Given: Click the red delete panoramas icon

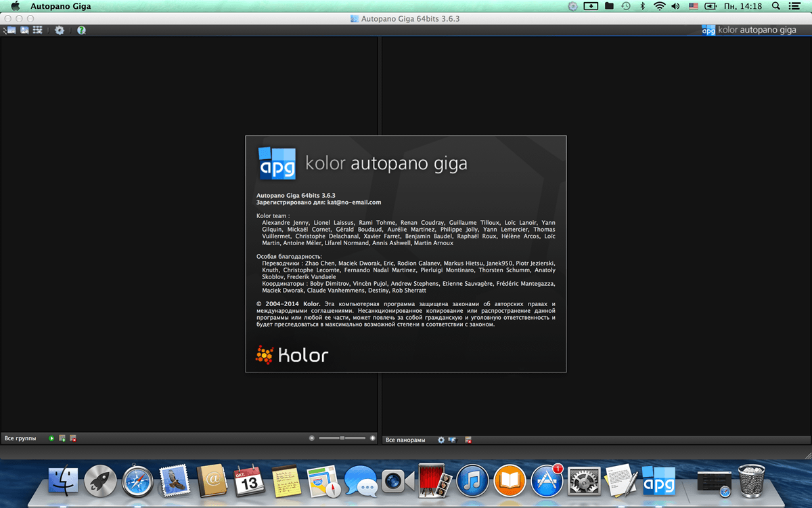Looking at the screenshot, I should pyautogui.click(x=468, y=440).
